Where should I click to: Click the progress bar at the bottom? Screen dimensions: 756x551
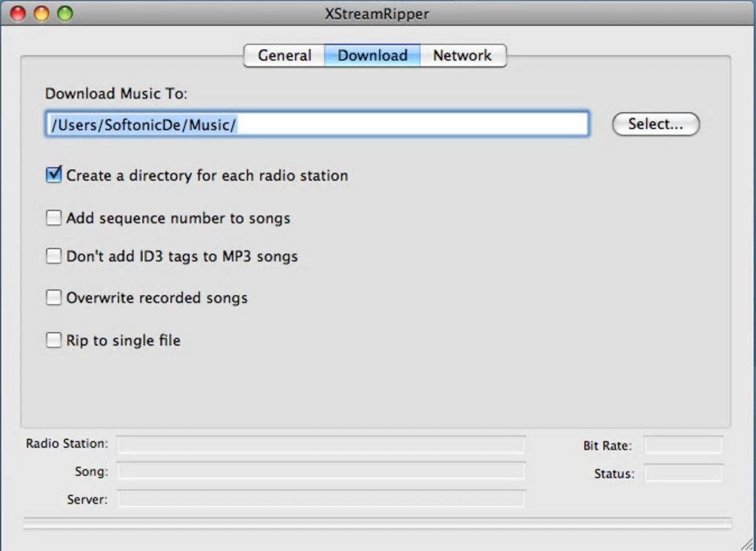click(x=377, y=524)
